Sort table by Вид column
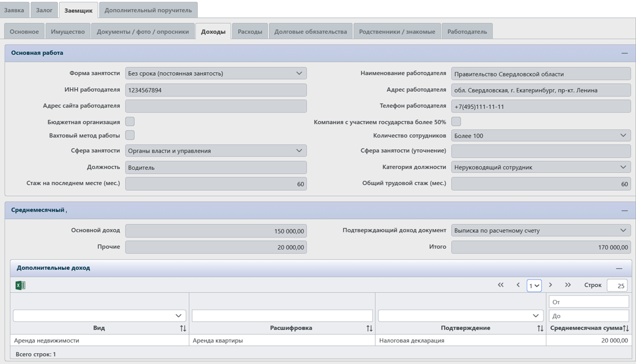The image size is (636, 364). click(x=183, y=328)
